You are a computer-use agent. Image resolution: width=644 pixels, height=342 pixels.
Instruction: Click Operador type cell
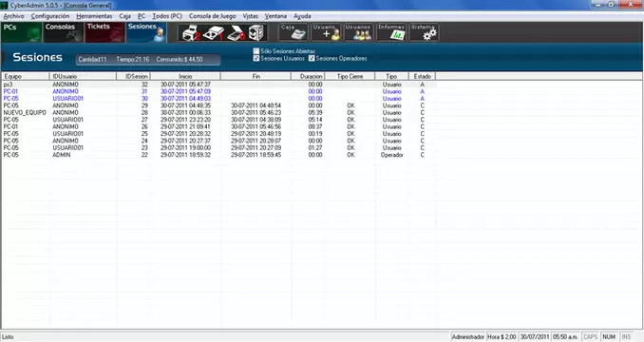392,155
